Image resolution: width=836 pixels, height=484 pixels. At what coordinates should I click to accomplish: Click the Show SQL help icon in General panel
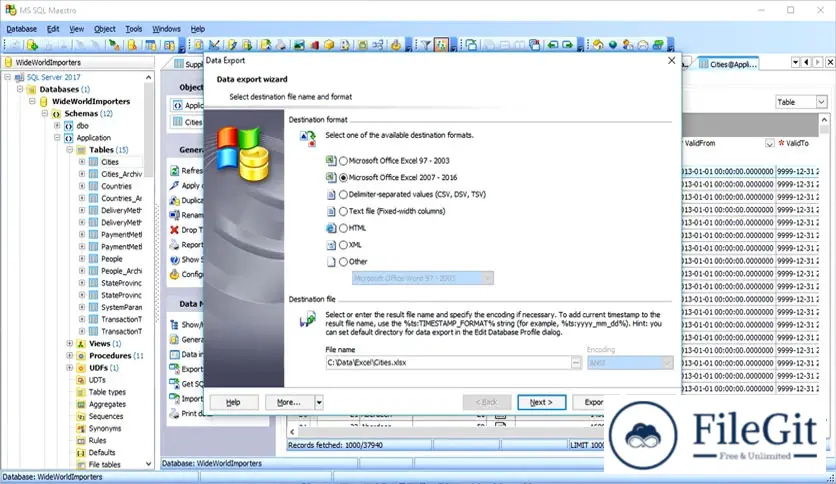[x=174, y=260]
